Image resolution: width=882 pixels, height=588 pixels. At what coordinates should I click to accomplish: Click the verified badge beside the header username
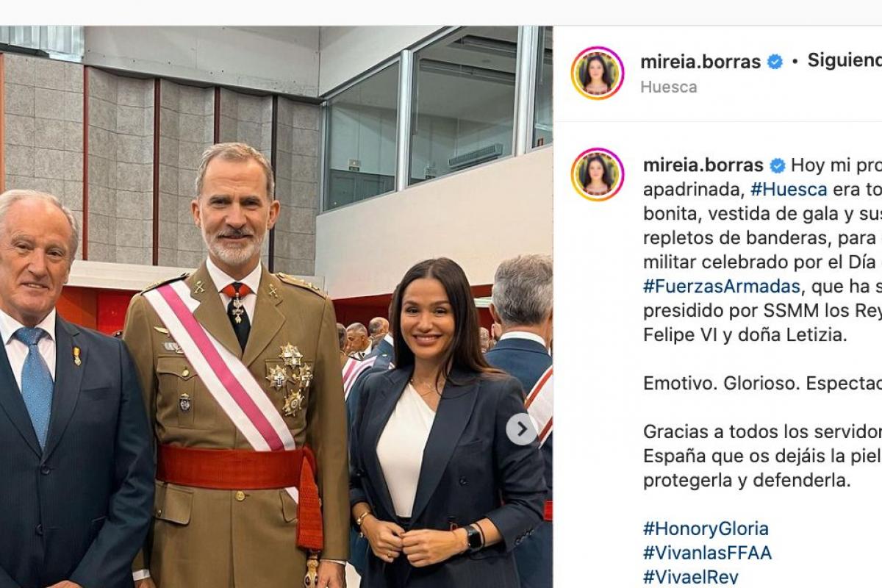[x=775, y=62]
